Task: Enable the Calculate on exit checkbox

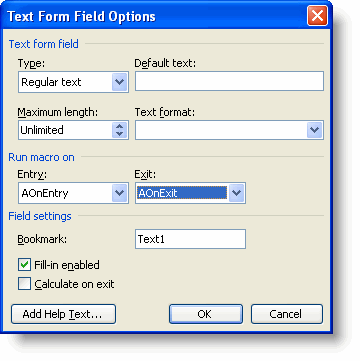Action: (x=24, y=284)
